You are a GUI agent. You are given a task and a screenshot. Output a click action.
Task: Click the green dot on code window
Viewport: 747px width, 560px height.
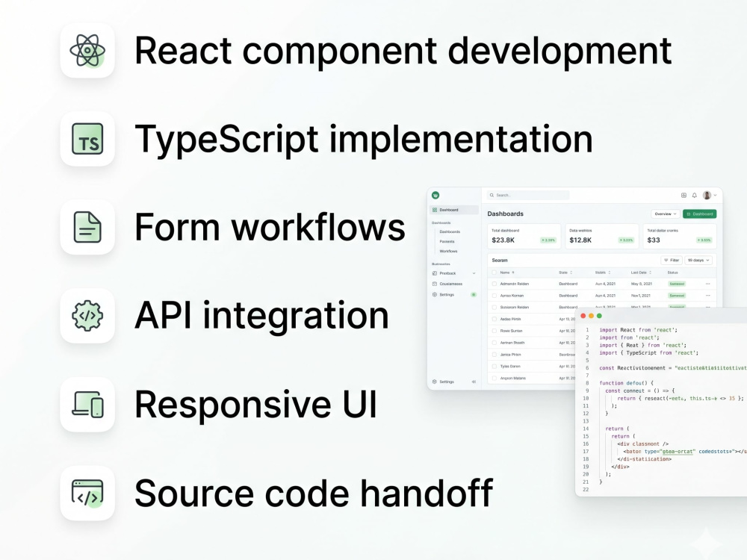coord(599,316)
